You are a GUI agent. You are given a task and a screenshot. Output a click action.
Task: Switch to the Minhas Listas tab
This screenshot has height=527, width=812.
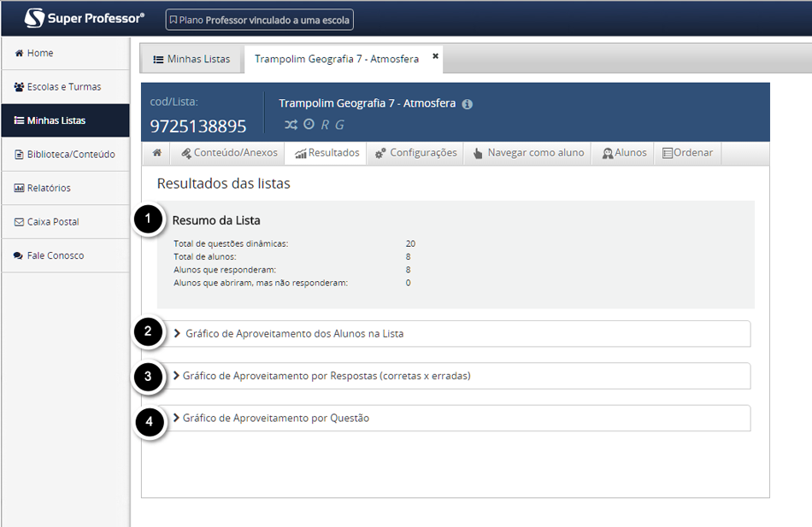tap(191, 59)
